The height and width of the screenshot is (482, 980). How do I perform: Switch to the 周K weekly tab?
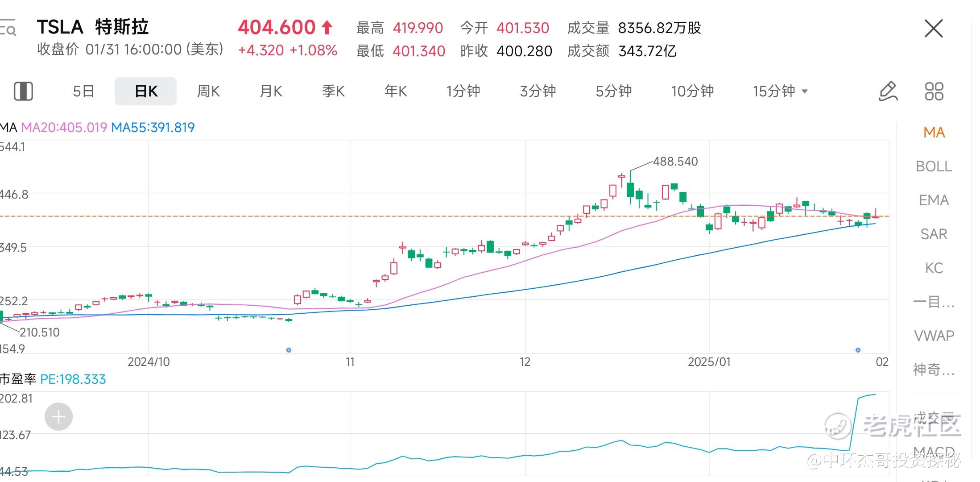pos(208,91)
